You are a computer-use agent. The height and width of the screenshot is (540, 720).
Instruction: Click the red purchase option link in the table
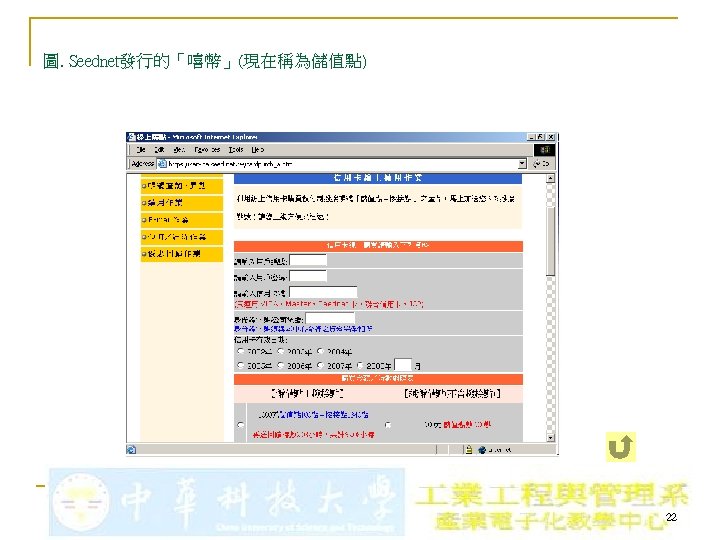[467, 424]
